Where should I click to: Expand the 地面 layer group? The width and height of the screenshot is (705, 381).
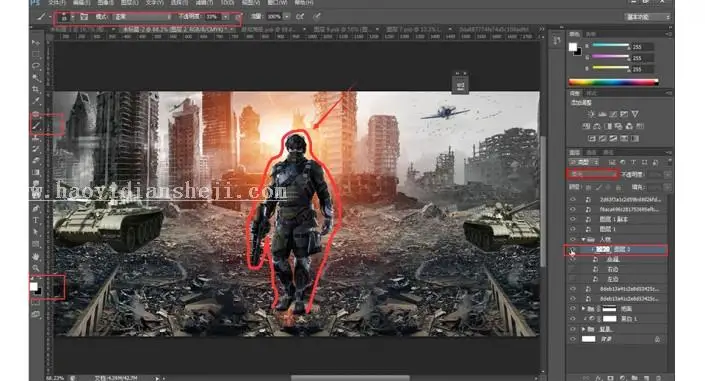(x=583, y=309)
